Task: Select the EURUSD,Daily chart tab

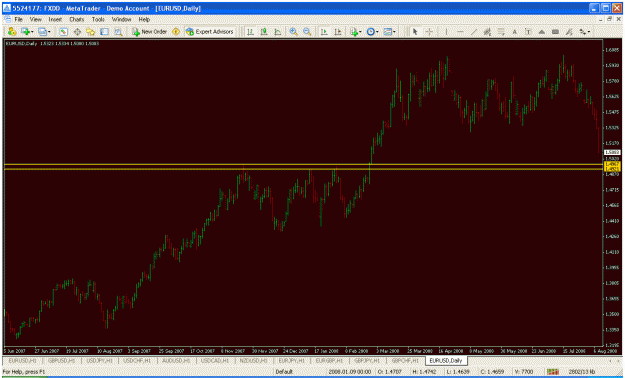Action: [x=446, y=360]
